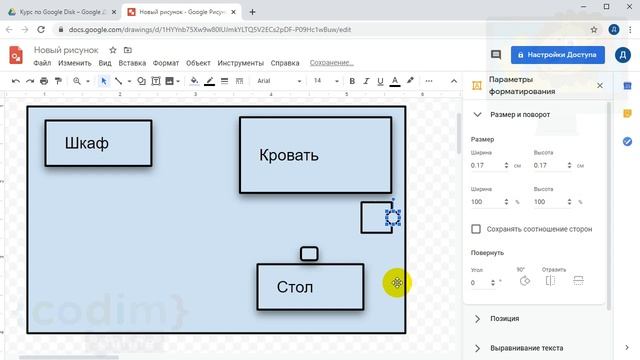Image resolution: width=640 pixels, height=360 pixels.
Task: Enable Сохранять соотношение сторон checkbox
Action: 476,229
